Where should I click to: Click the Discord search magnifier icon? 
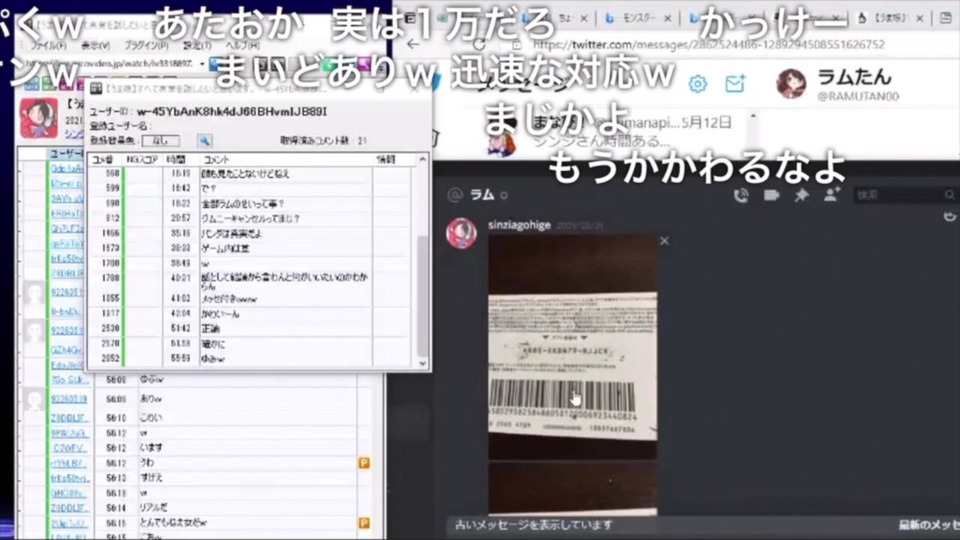pyautogui.click(x=949, y=195)
